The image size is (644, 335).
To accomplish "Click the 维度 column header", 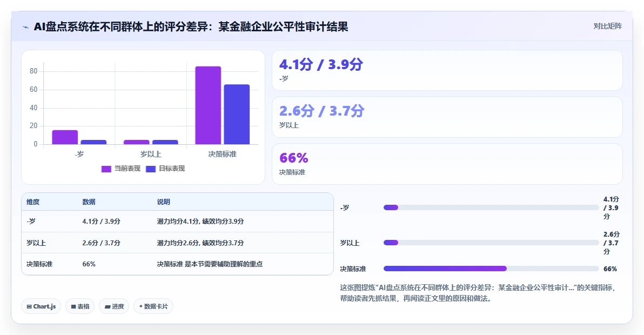I will click(33, 202).
